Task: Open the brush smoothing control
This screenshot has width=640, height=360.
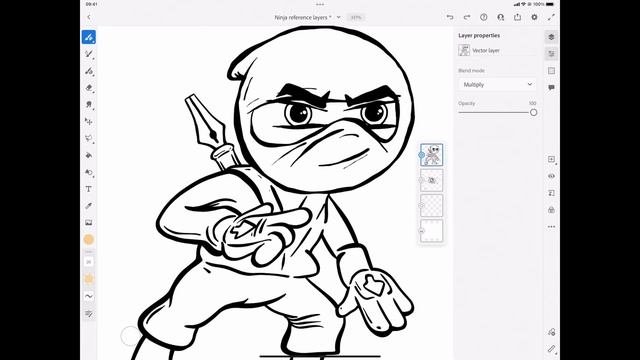Action: pos(89,296)
